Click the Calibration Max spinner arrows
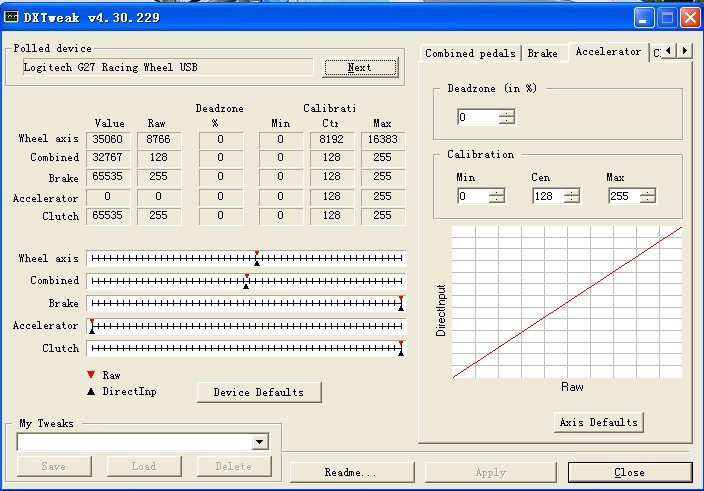Viewport: 704px width, 491px height. pos(647,196)
